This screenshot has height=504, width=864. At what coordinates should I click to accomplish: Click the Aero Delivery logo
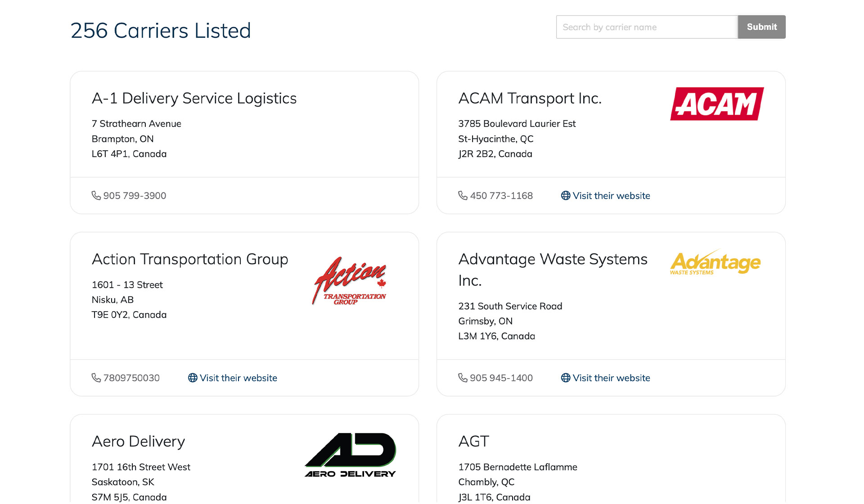pyautogui.click(x=350, y=455)
